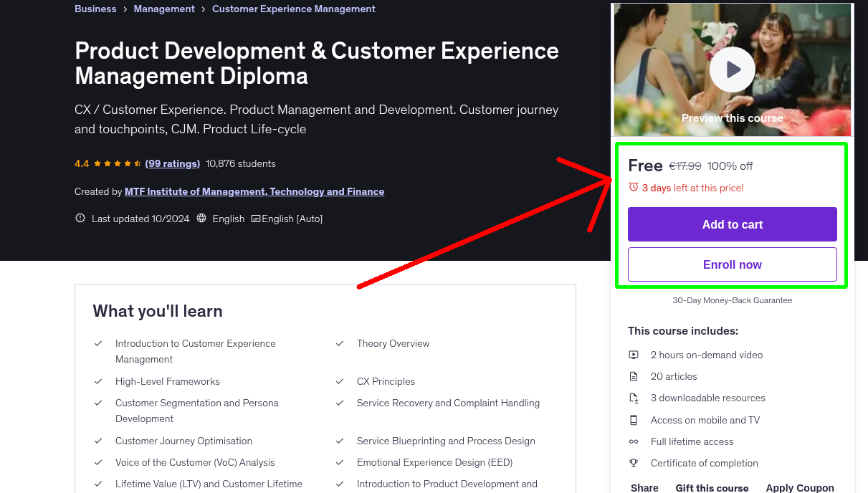
Task: Click the article icon next to 20 articles
Action: pos(634,376)
